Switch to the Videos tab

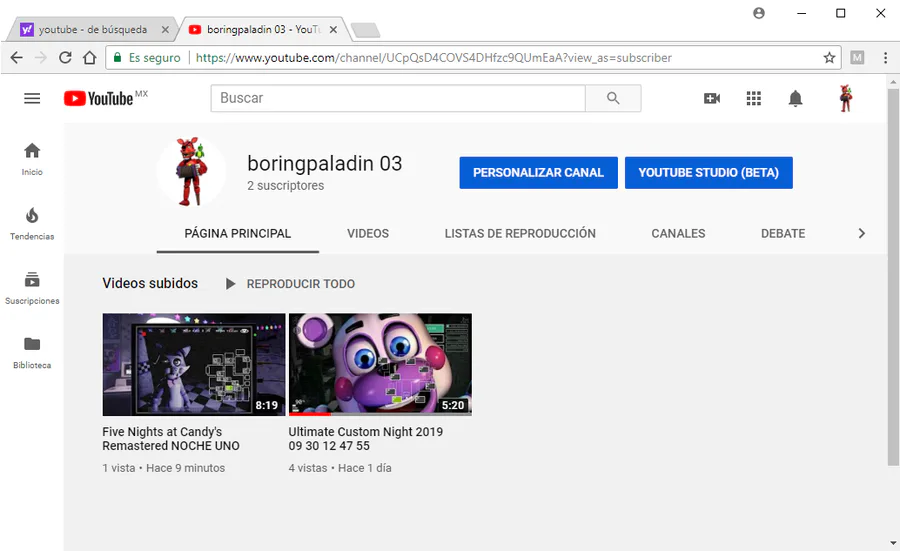(x=368, y=234)
